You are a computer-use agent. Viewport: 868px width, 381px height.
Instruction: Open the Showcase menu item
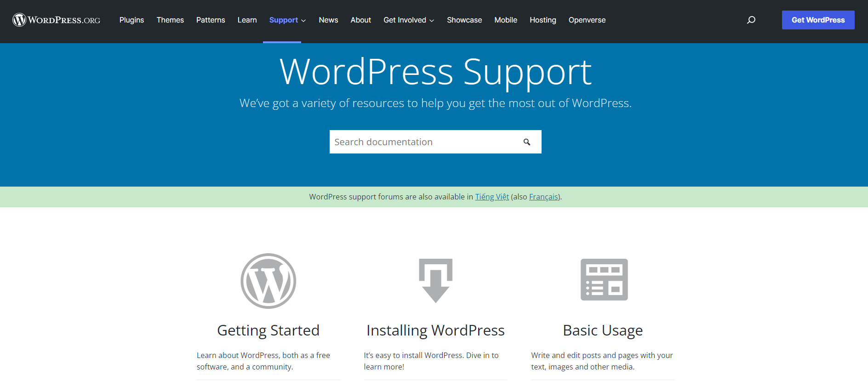(464, 20)
